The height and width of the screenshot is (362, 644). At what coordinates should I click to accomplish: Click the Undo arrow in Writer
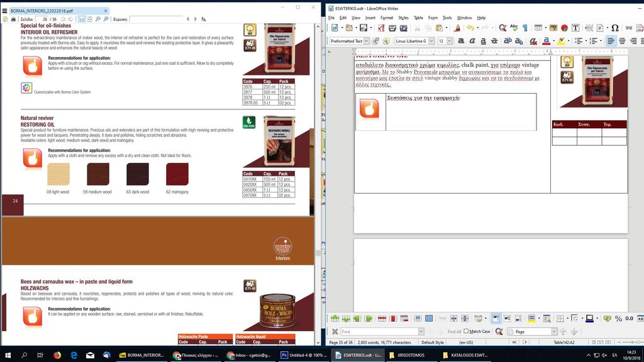470,28
